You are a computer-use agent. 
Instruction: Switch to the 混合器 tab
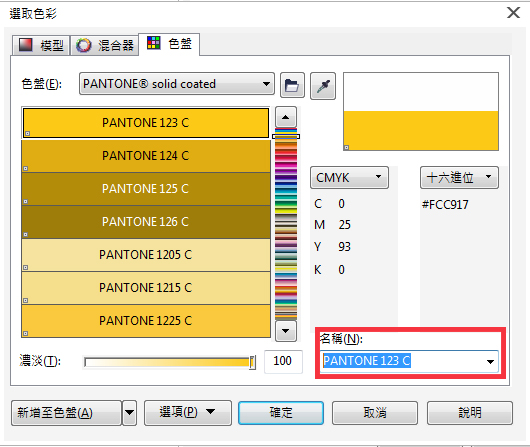(104, 45)
